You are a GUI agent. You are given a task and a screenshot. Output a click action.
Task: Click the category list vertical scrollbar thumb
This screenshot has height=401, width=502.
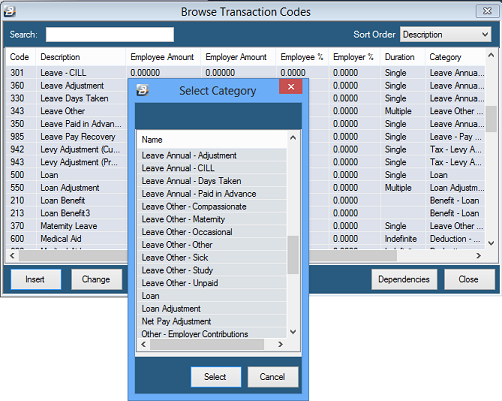(x=293, y=255)
